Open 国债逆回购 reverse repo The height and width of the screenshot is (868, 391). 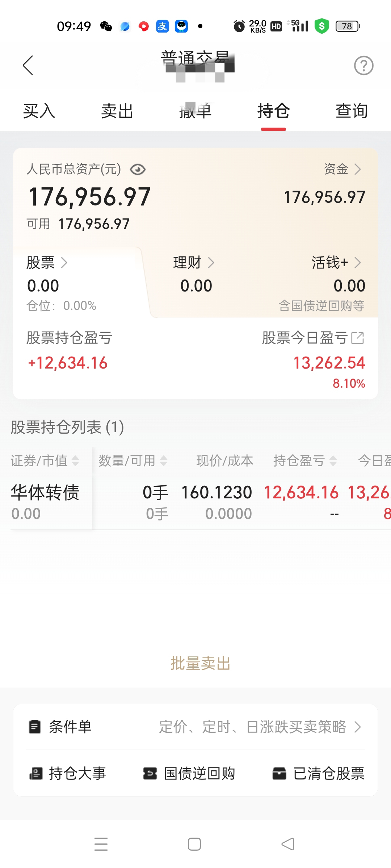point(189,774)
